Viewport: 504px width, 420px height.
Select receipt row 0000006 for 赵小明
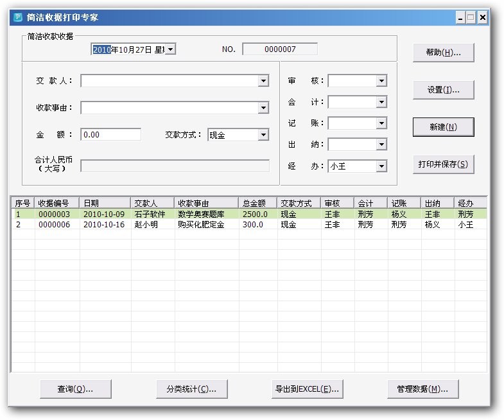pyautogui.click(x=193, y=225)
